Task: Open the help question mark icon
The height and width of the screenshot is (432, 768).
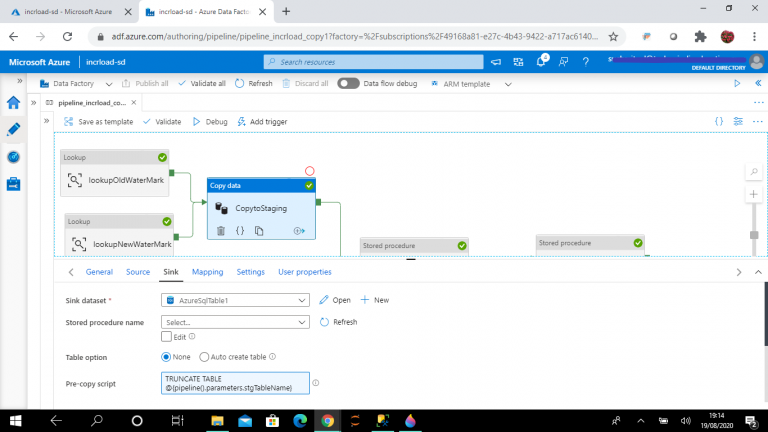Action: [x=586, y=62]
